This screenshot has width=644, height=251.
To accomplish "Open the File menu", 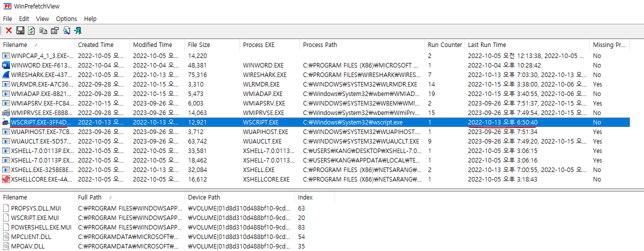I will click(7, 18).
